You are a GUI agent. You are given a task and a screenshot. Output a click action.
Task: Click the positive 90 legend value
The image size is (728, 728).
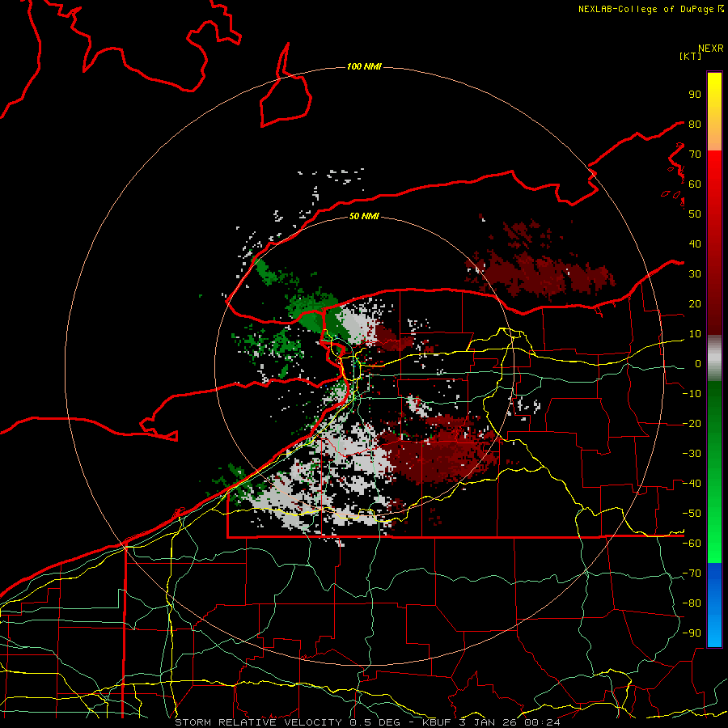(x=695, y=95)
